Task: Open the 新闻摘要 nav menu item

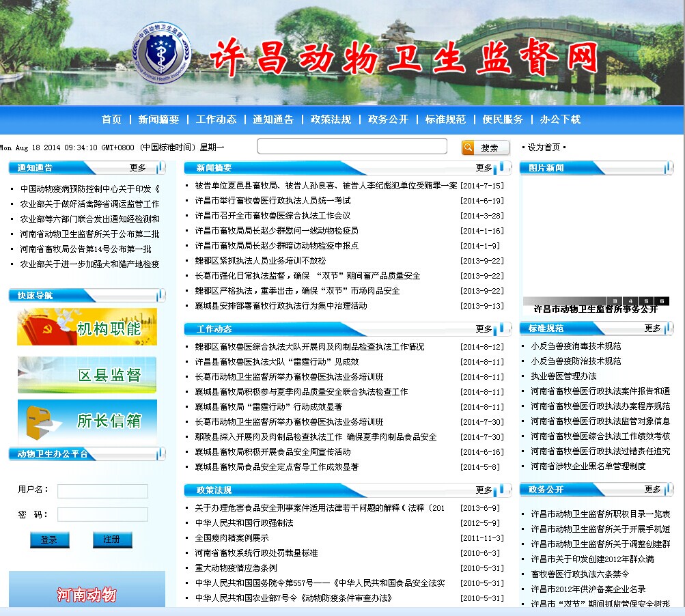Action: [x=158, y=120]
